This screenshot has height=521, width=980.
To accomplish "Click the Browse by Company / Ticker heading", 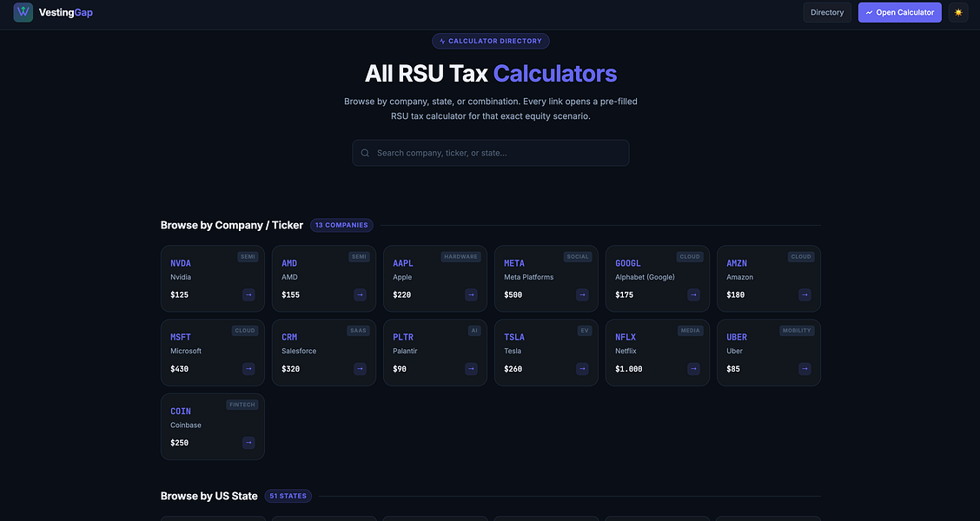I will (x=232, y=225).
